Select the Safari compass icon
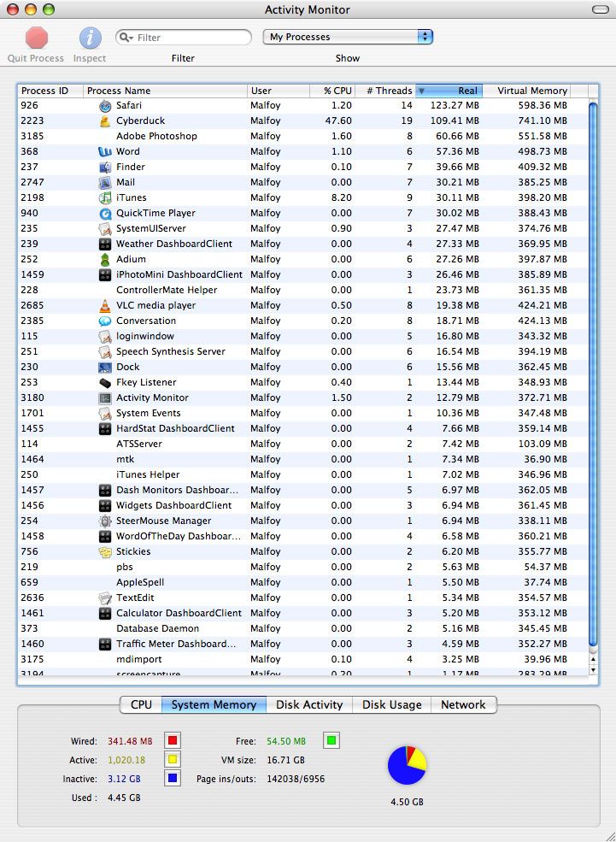 [x=105, y=106]
